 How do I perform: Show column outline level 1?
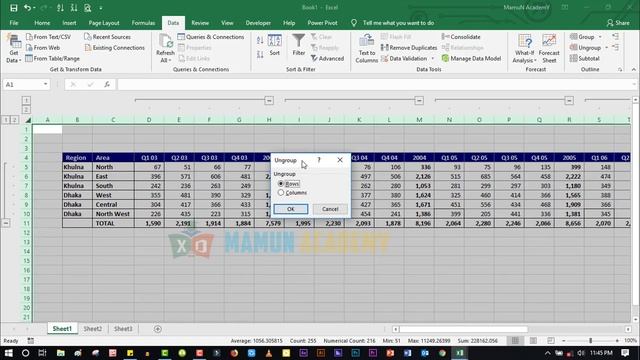pos(26,100)
